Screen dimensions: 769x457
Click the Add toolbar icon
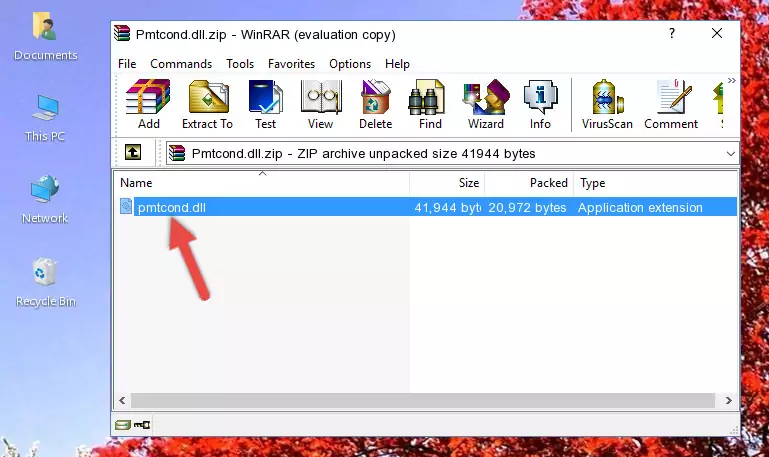click(x=148, y=104)
